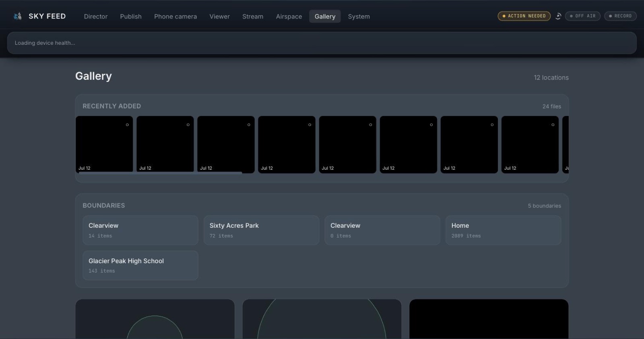Open the Clearview boundary with 14 items
Screen dimensions: 644x339
tap(140, 230)
